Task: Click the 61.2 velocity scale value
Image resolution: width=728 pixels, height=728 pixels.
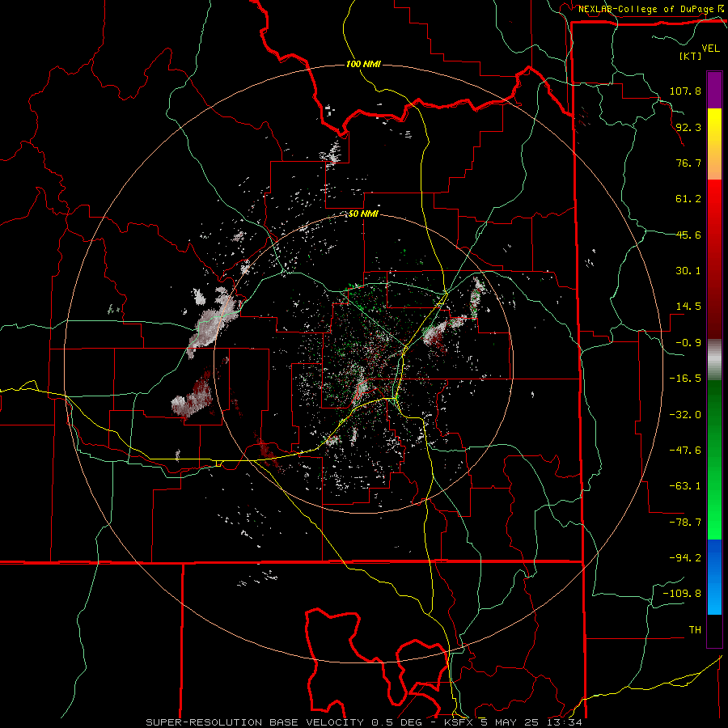Action: [688, 199]
